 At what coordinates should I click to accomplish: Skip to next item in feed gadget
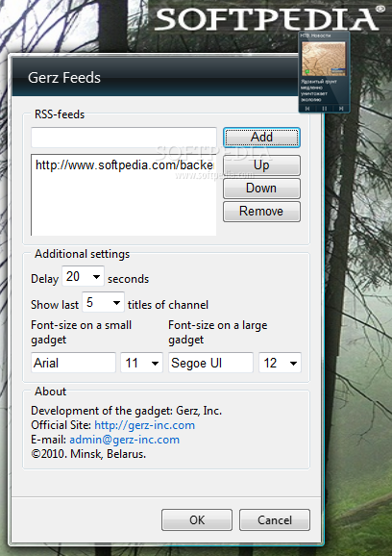(x=341, y=109)
